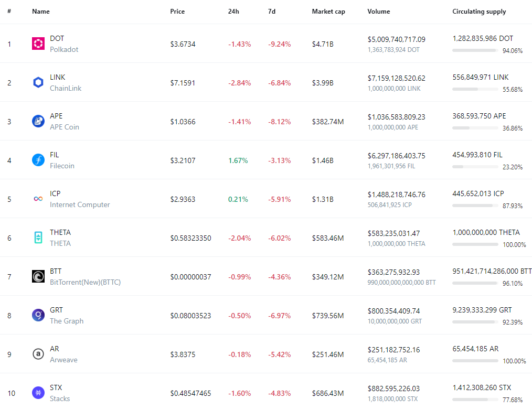The height and width of the screenshot is (410, 532).
Task: Click the Polkadot DOT coin icon
Action: (38, 44)
